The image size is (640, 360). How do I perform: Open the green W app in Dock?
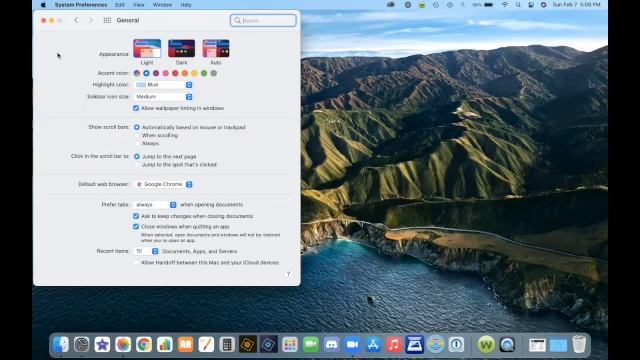pyautogui.click(x=486, y=345)
